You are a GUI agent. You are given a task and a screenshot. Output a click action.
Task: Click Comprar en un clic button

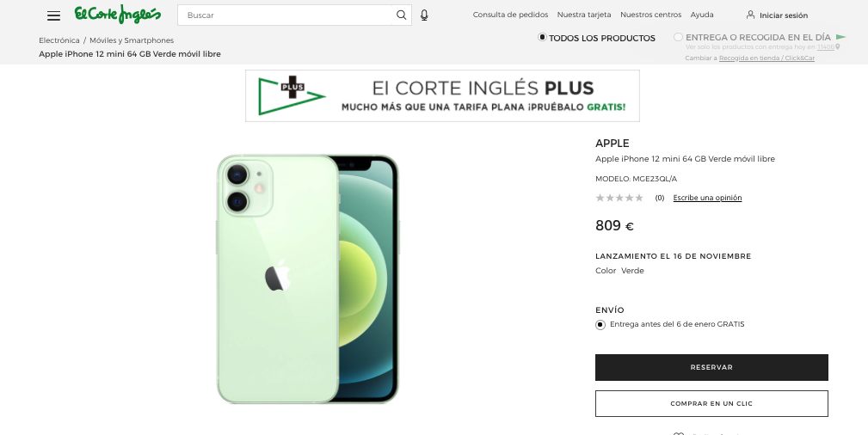[x=711, y=403]
